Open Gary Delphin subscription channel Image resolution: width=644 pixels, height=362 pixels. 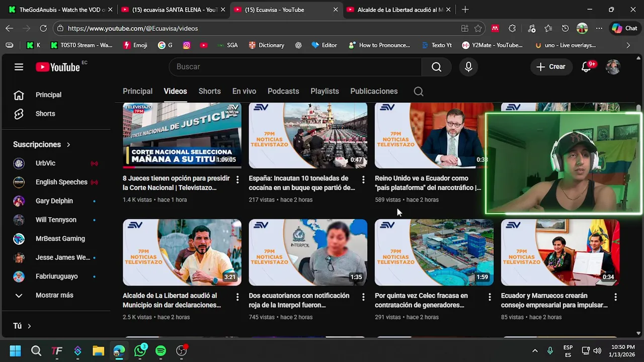(x=55, y=201)
